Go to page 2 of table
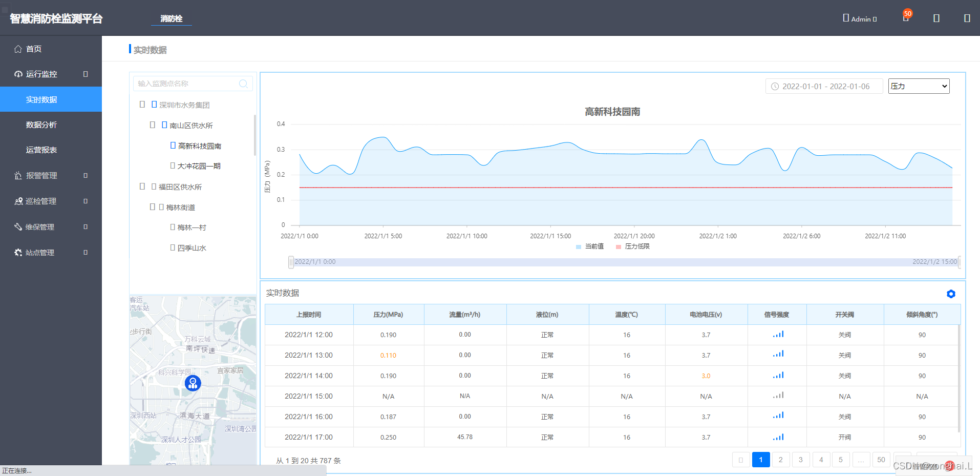 tap(780, 460)
